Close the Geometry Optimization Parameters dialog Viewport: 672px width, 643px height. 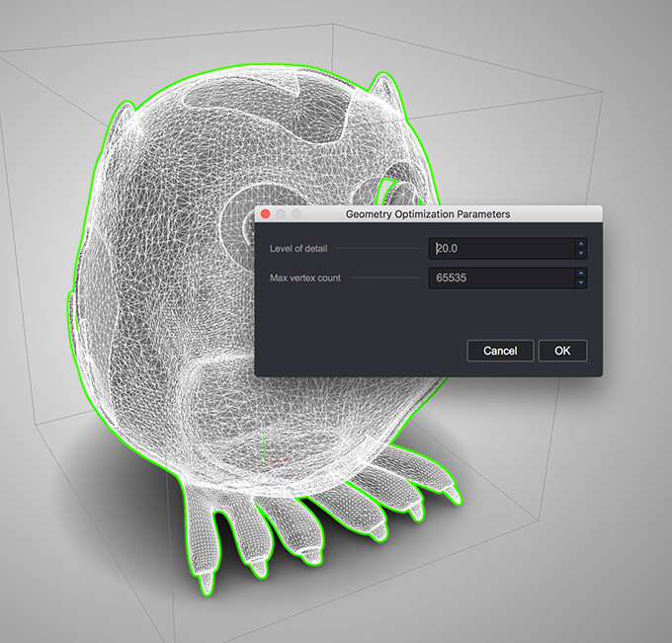(x=265, y=213)
